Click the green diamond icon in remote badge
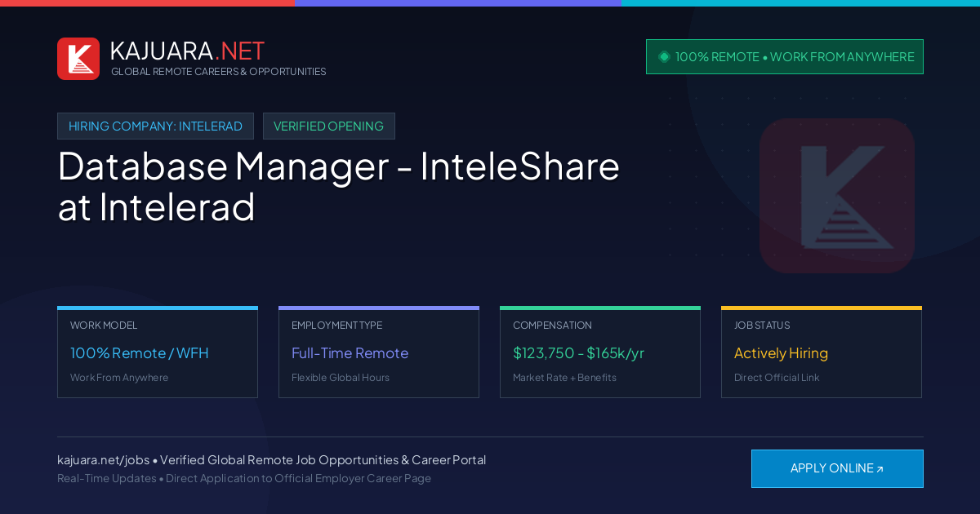 [664, 56]
